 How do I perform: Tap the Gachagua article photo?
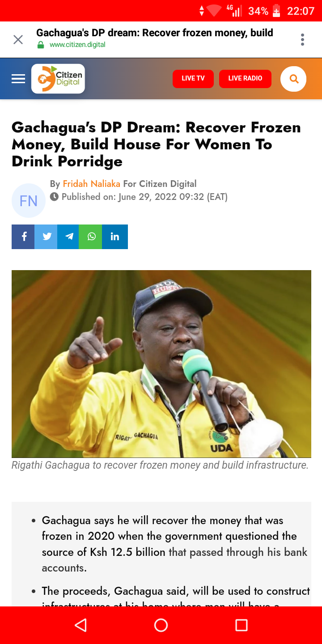pyautogui.click(x=161, y=364)
